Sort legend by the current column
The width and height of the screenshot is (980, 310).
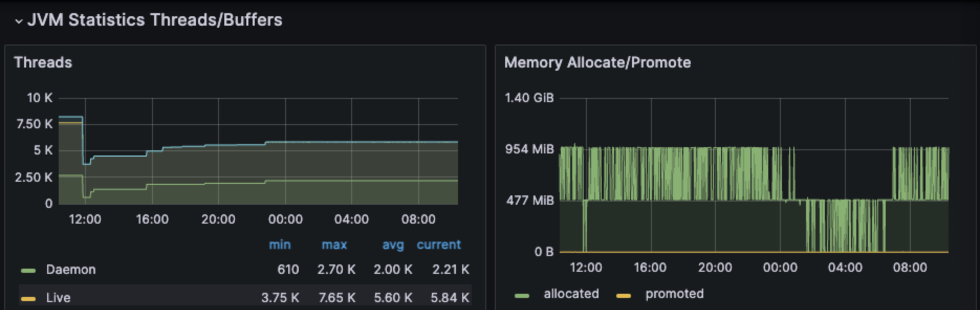click(x=439, y=245)
